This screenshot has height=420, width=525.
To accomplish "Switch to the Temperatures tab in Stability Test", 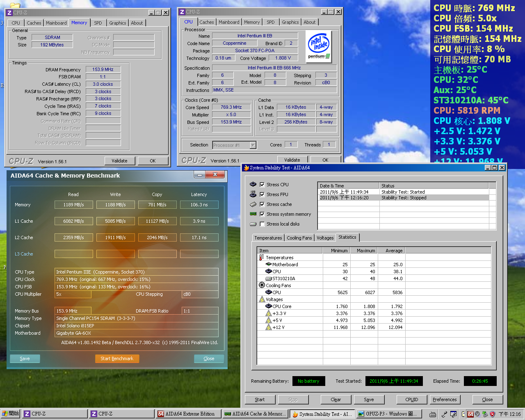I will pyautogui.click(x=268, y=238).
